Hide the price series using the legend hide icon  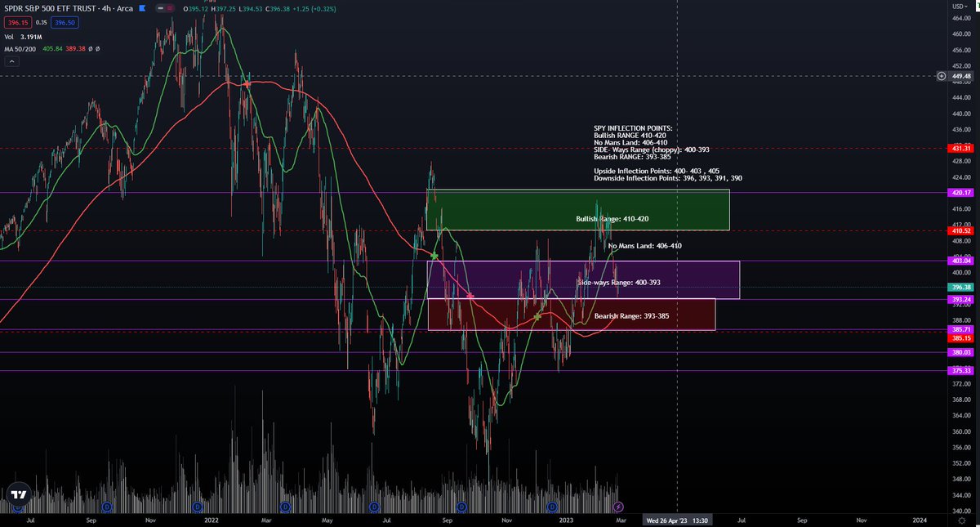160,8
